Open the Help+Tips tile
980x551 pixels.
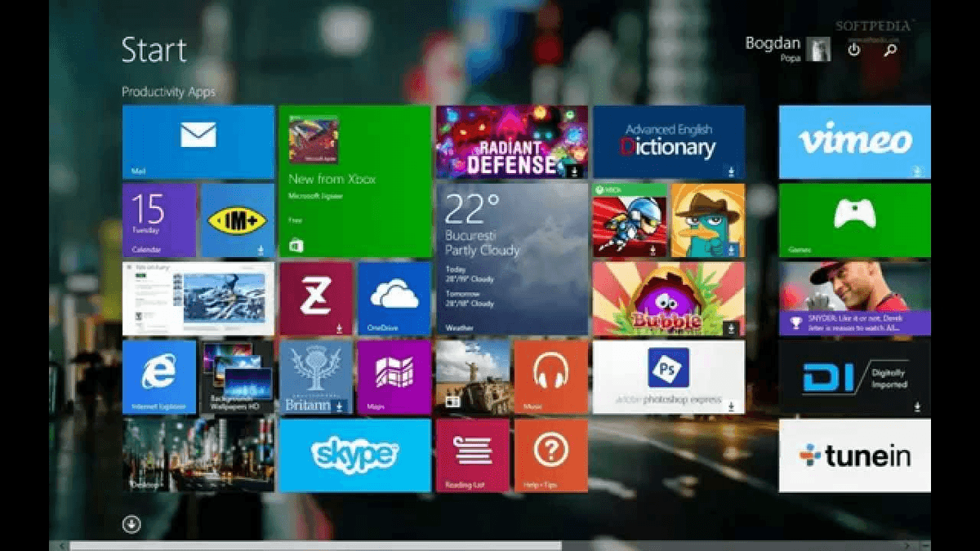point(553,455)
